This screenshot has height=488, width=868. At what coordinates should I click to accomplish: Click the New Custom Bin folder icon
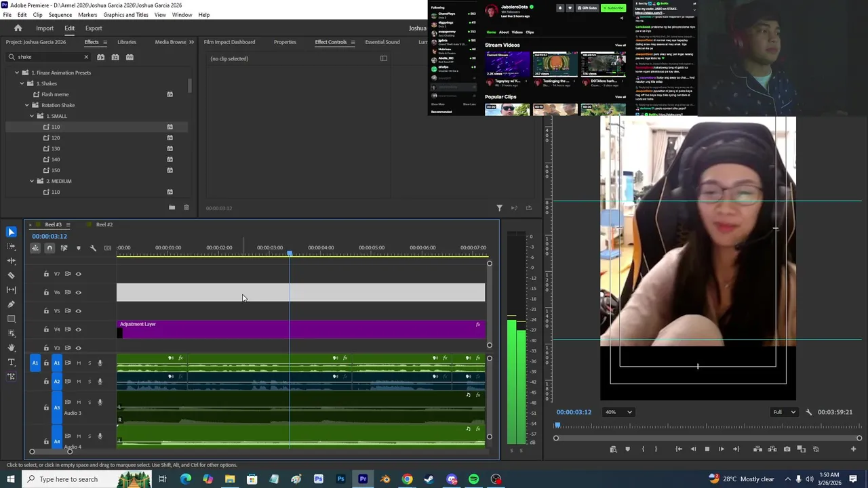(172, 207)
